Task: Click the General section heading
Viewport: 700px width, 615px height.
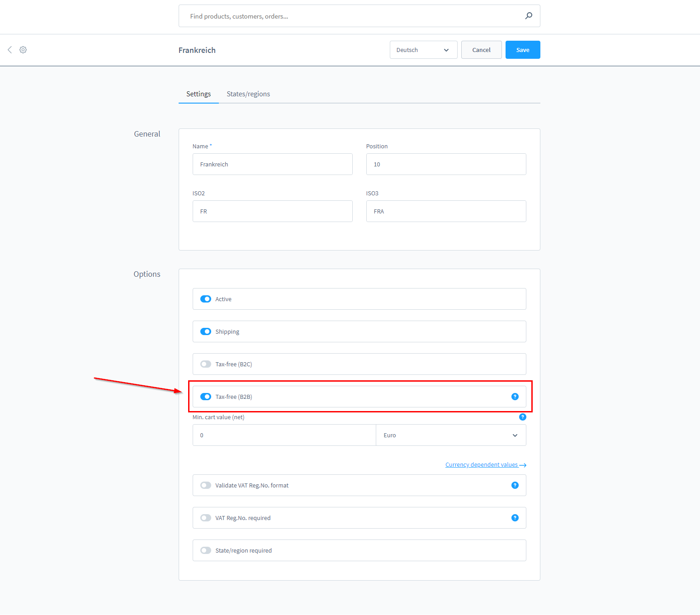Action: (147, 134)
